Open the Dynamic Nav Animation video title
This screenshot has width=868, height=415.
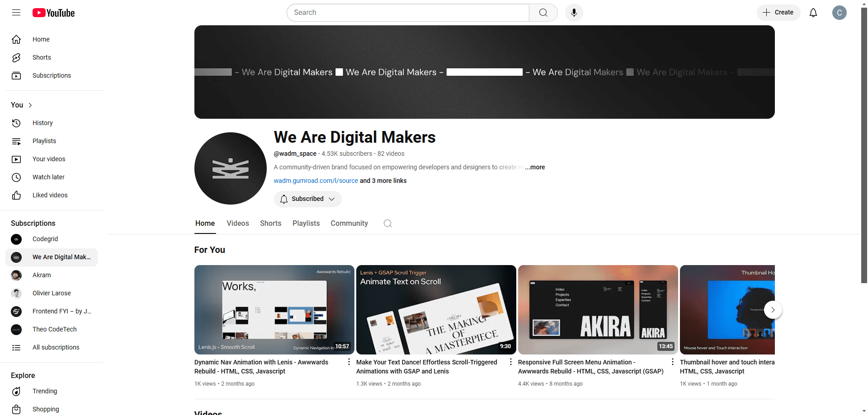pos(261,367)
